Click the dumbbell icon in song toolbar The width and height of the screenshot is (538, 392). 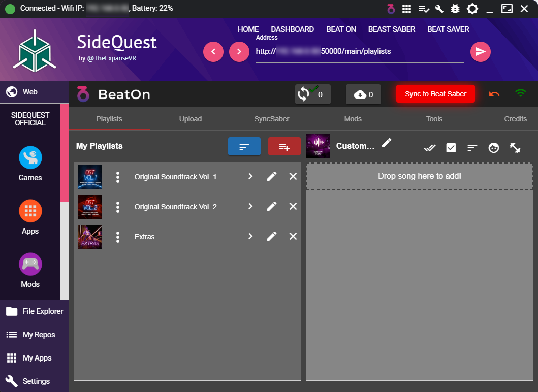(x=515, y=148)
